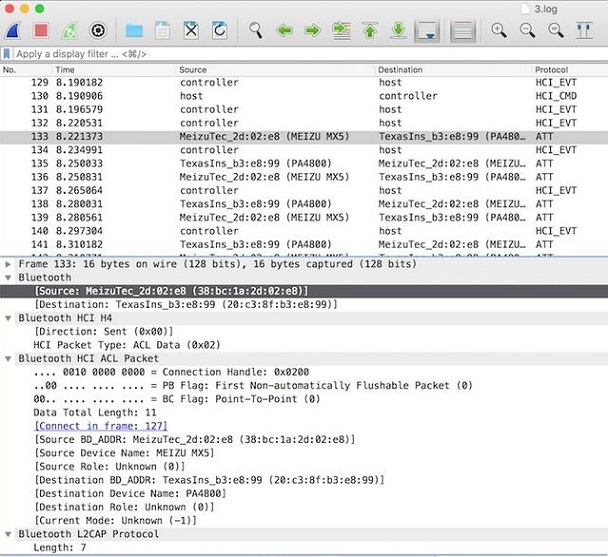Image resolution: width=608 pixels, height=557 pixels.
Task: Stop the running capture with the red square
Action: tap(42, 30)
